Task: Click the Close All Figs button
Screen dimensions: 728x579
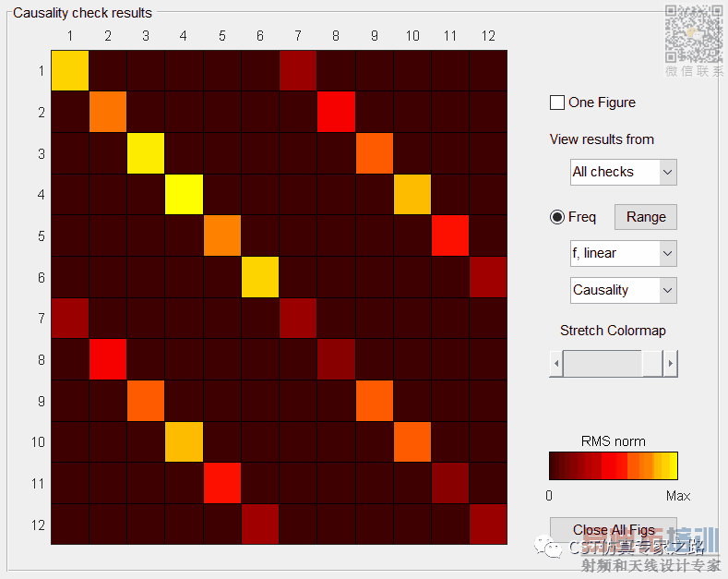Action: 614,530
